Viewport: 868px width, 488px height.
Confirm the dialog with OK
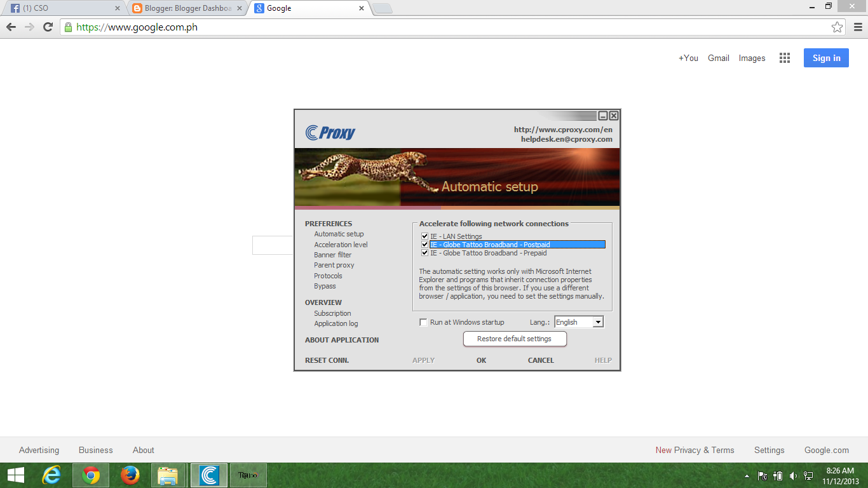(482, 360)
